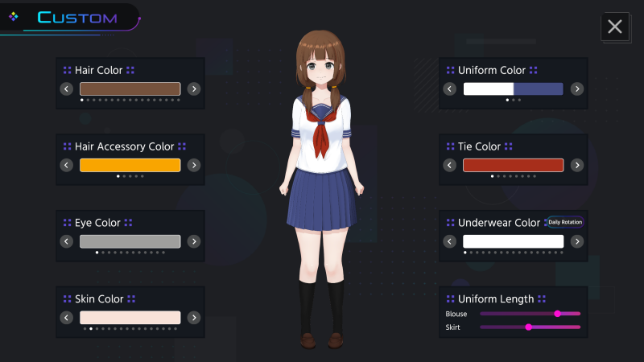
Task: Choose previous Tie Color option
Action: (450, 165)
